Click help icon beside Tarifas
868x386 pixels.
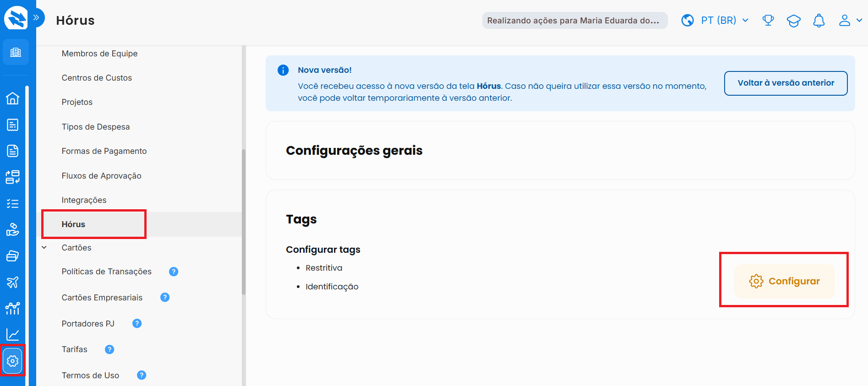(109, 349)
